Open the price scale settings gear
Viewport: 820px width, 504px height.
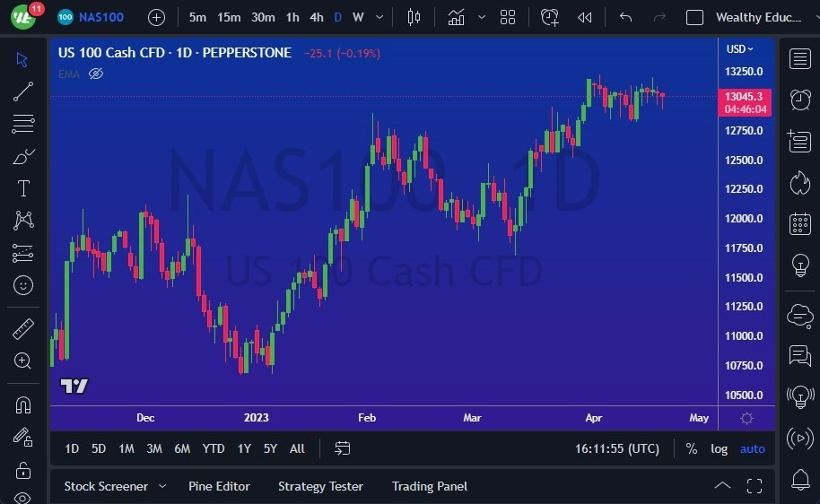[746, 418]
